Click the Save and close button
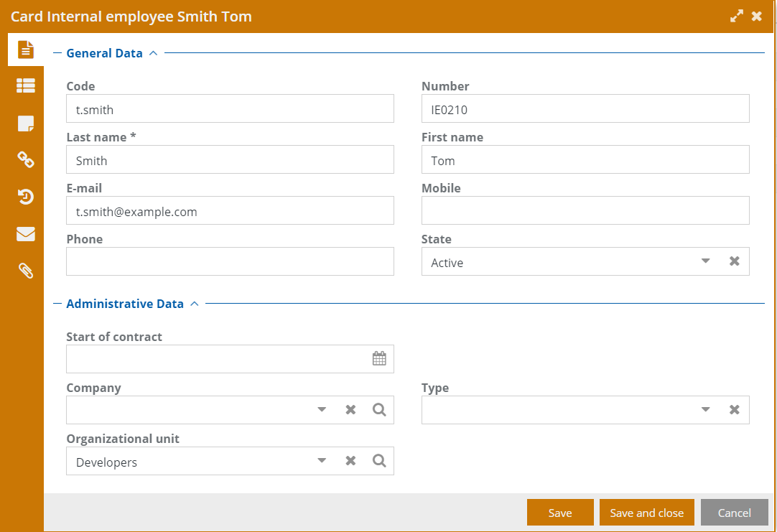The image size is (777, 532). tap(647, 513)
